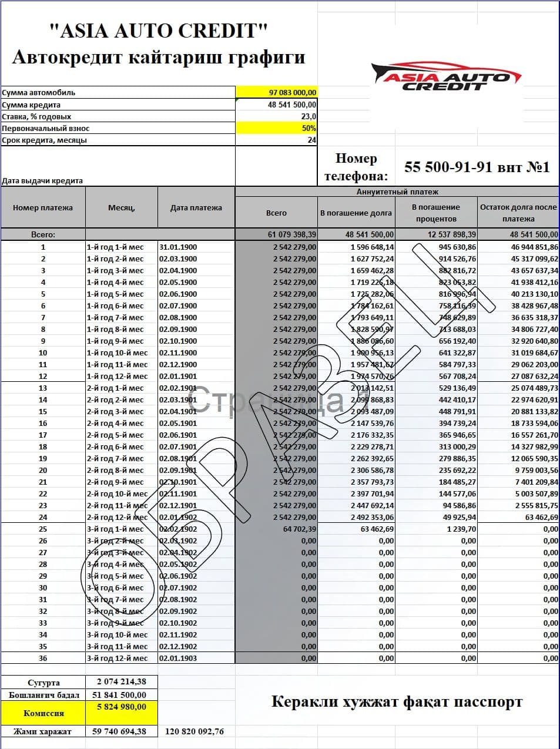Select the "Дата платежа" column header
Screen dimensions: 560x749
(196, 207)
